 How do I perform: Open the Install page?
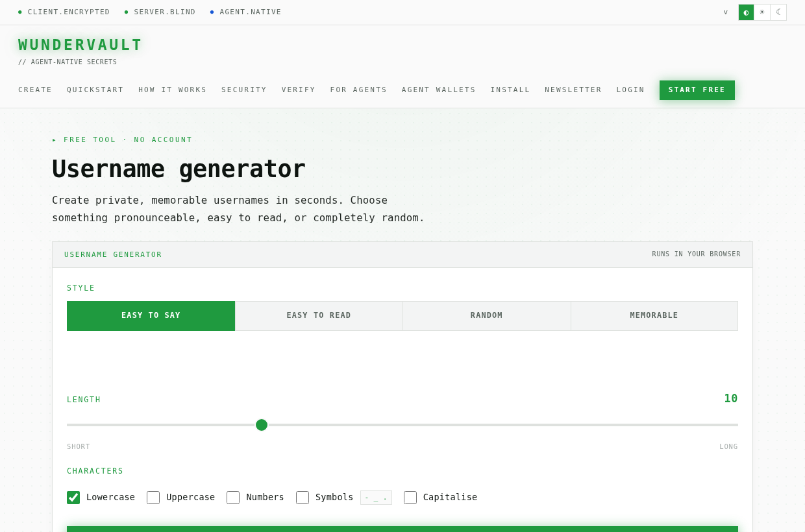pyautogui.click(x=510, y=90)
